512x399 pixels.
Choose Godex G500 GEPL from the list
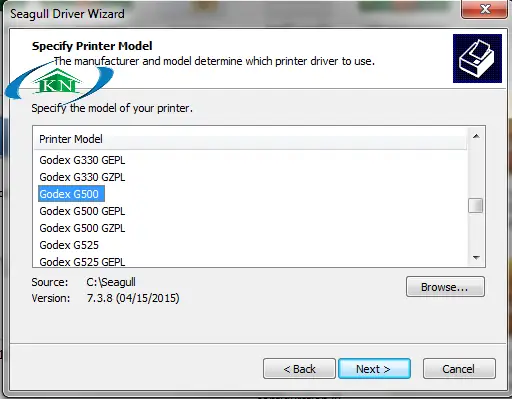coord(82,211)
